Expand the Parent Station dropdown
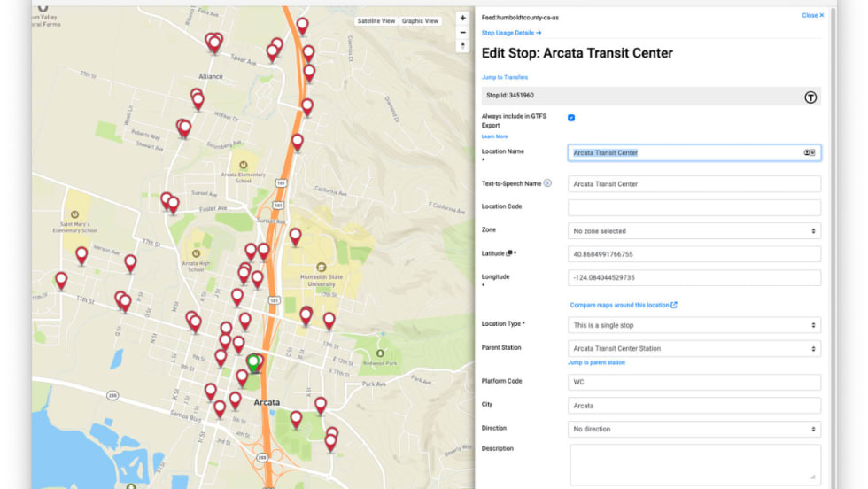868x489 pixels. (694, 348)
